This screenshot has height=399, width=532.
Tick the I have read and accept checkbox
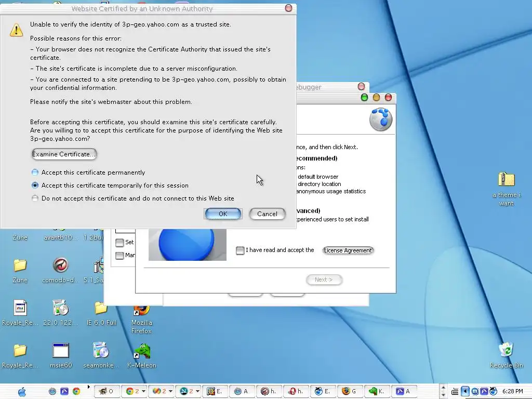[x=240, y=250]
